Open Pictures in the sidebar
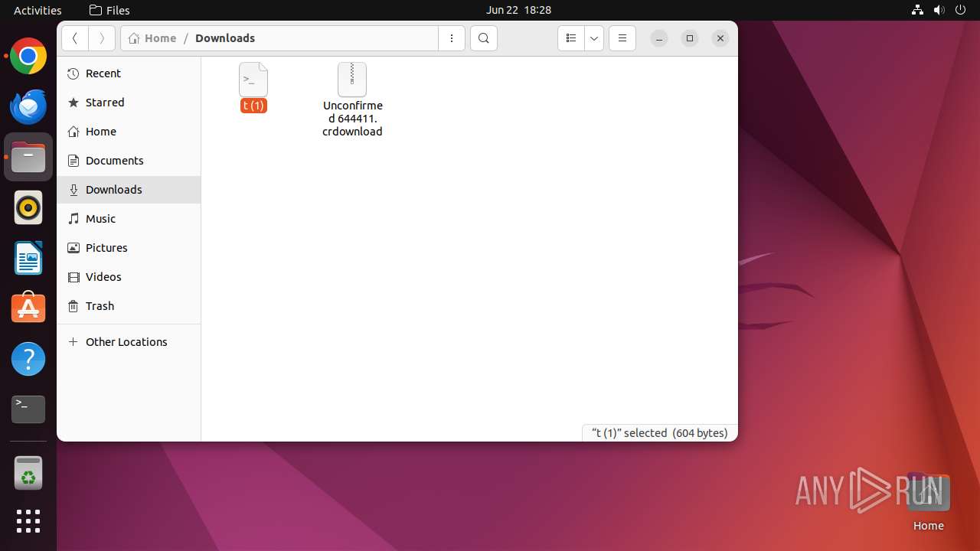The height and width of the screenshot is (551, 980). pos(129,248)
